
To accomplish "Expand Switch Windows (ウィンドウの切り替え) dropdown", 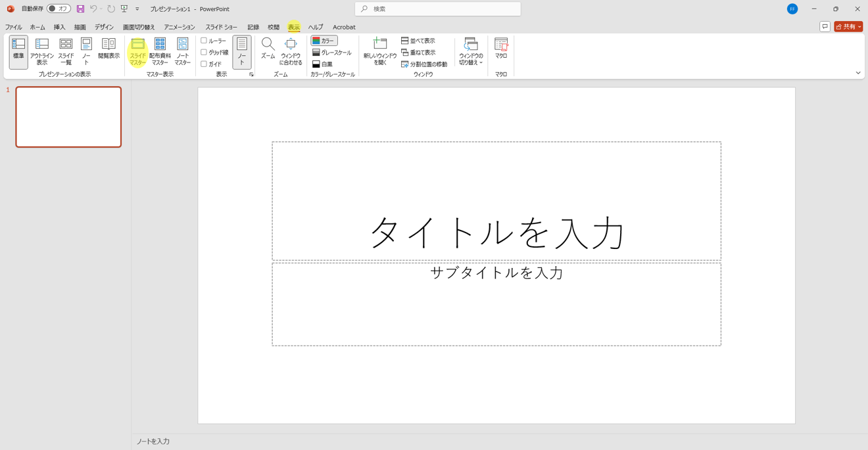I will 471,51.
